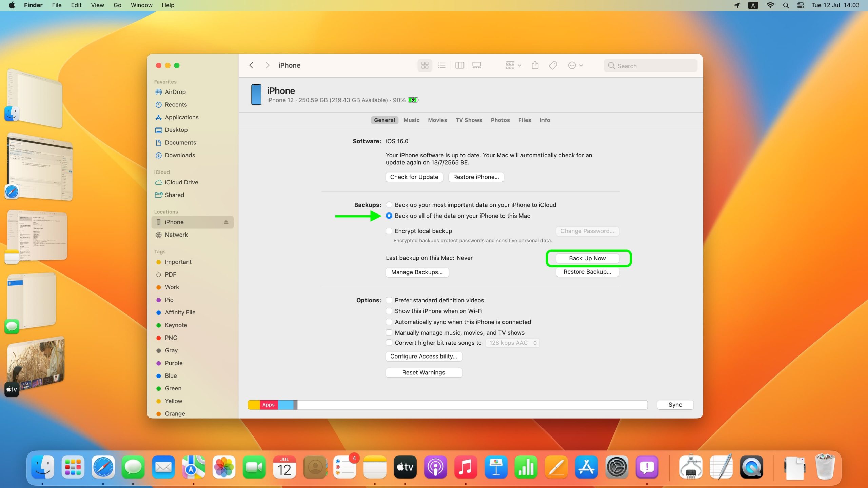Enable Encrypt local backup checkbox
Screen dimensions: 868x488
coord(389,231)
